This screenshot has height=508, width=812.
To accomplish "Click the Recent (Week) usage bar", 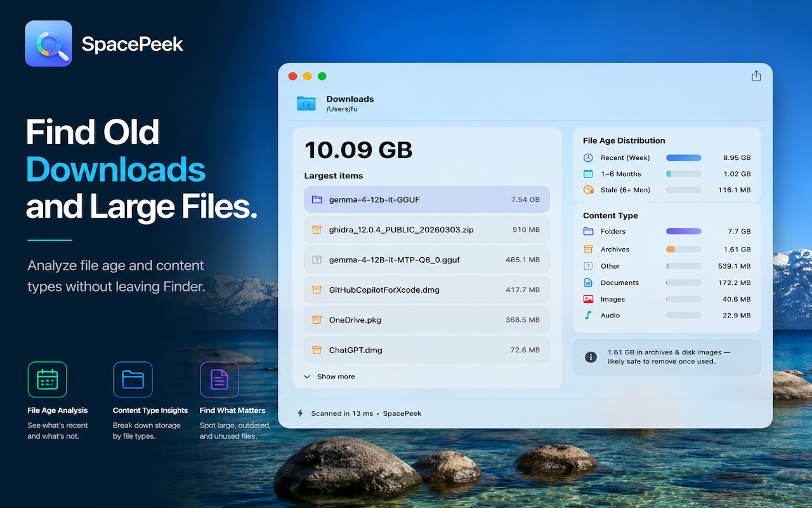I will 684,157.
